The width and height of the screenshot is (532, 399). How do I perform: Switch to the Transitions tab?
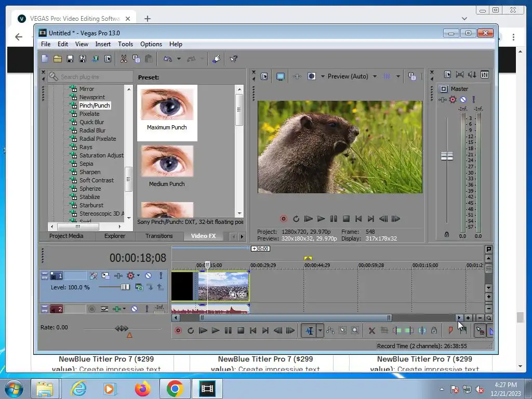click(159, 236)
